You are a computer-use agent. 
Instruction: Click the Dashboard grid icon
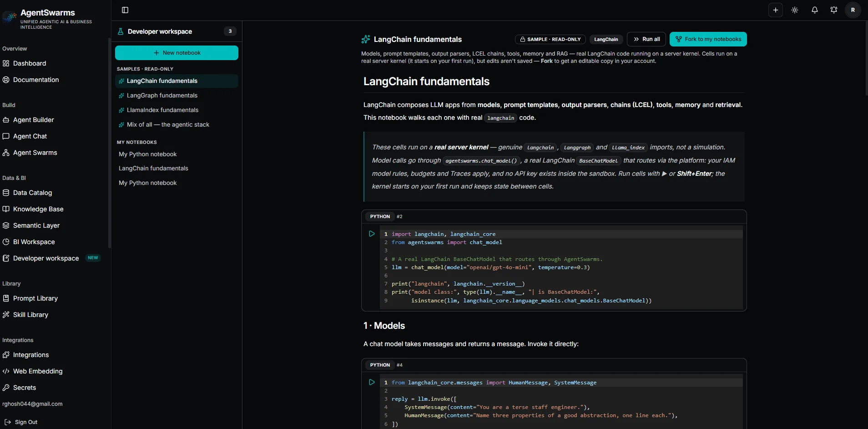pos(6,63)
